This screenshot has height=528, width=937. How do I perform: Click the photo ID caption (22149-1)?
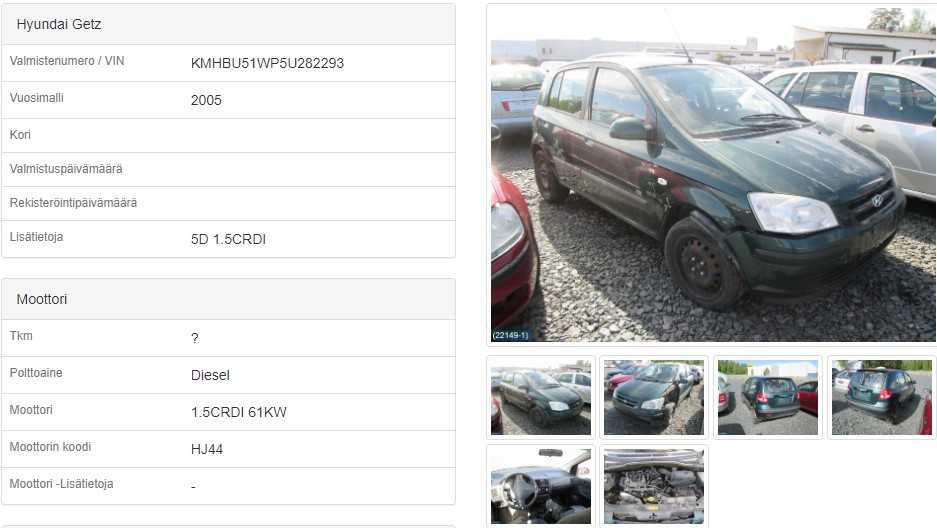(510, 336)
